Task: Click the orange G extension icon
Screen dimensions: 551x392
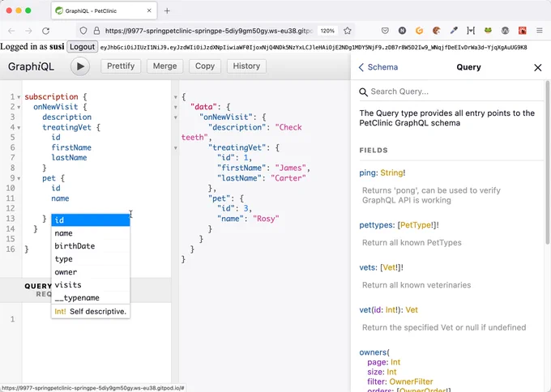Action: tap(419, 31)
